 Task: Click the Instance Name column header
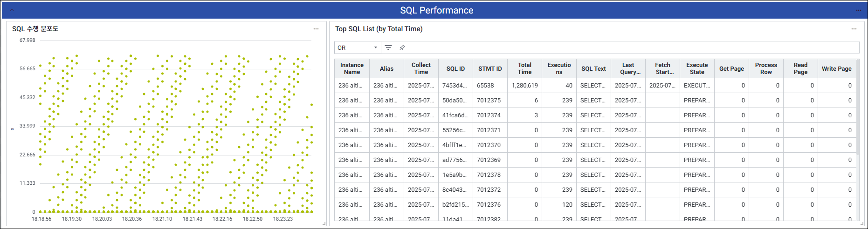(x=352, y=68)
